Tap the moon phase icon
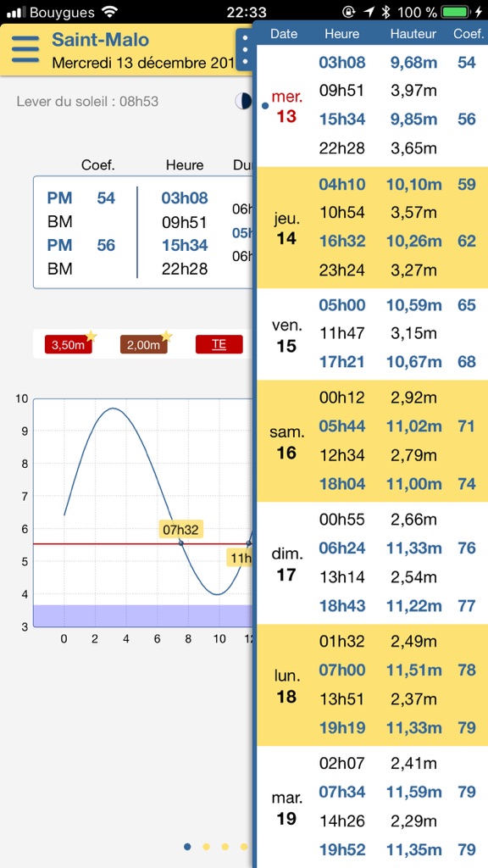 click(x=242, y=101)
